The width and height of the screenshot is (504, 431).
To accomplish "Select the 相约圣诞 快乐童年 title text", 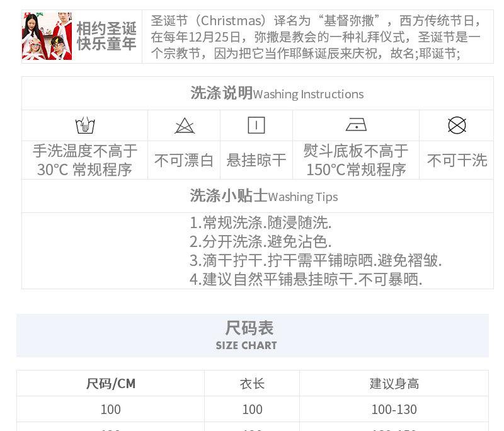I will [x=106, y=36].
